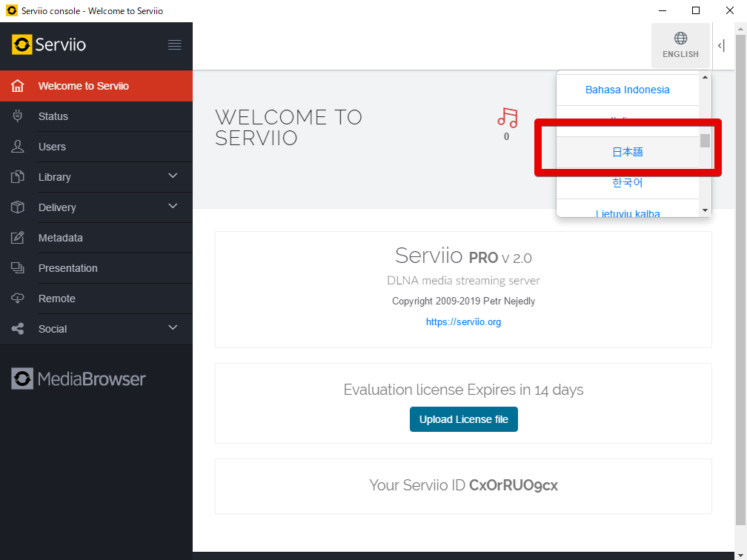
Task: Open the https://serviio.org link
Action: [464, 322]
